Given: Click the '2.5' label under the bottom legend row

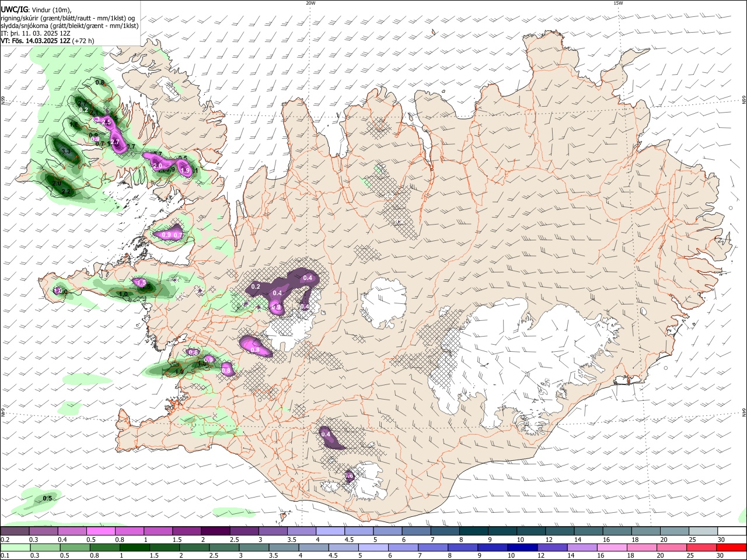Looking at the screenshot, I should pos(214,555).
